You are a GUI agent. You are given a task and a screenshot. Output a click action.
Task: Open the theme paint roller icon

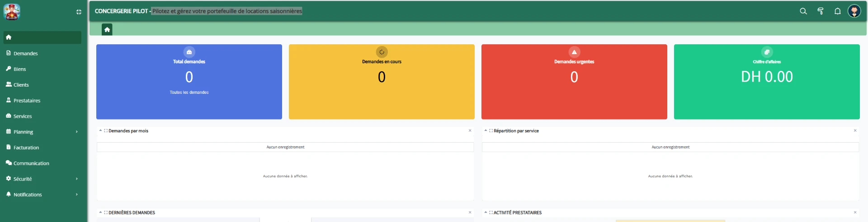point(821,11)
